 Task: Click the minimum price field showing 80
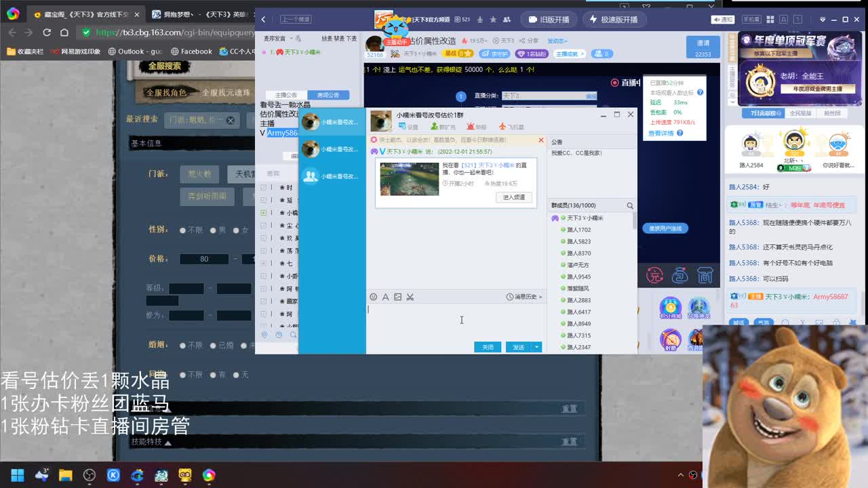204,259
